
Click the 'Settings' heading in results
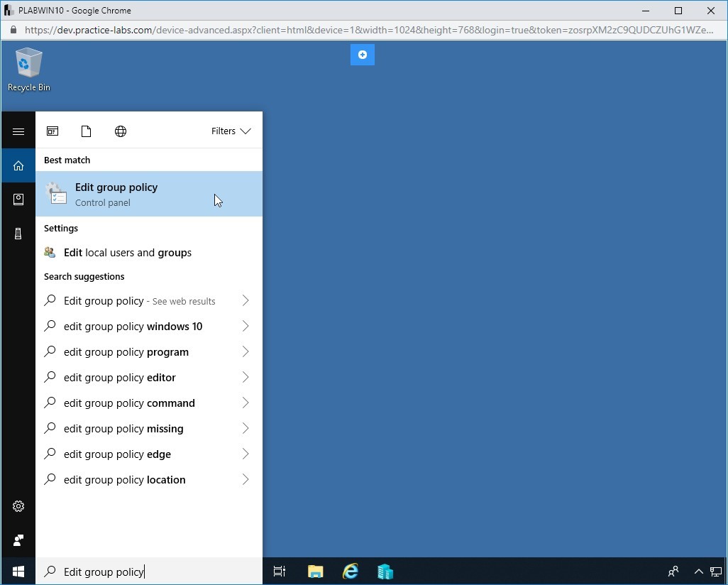pos(61,228)
